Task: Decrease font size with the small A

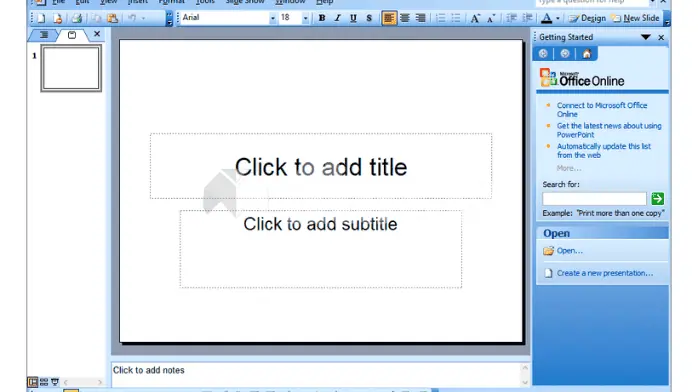Action: (491, 18)
